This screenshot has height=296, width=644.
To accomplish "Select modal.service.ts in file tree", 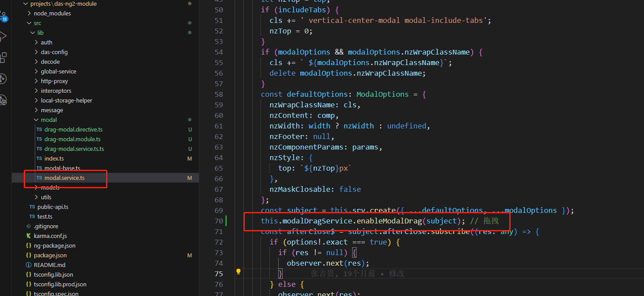I will (64, 178).
